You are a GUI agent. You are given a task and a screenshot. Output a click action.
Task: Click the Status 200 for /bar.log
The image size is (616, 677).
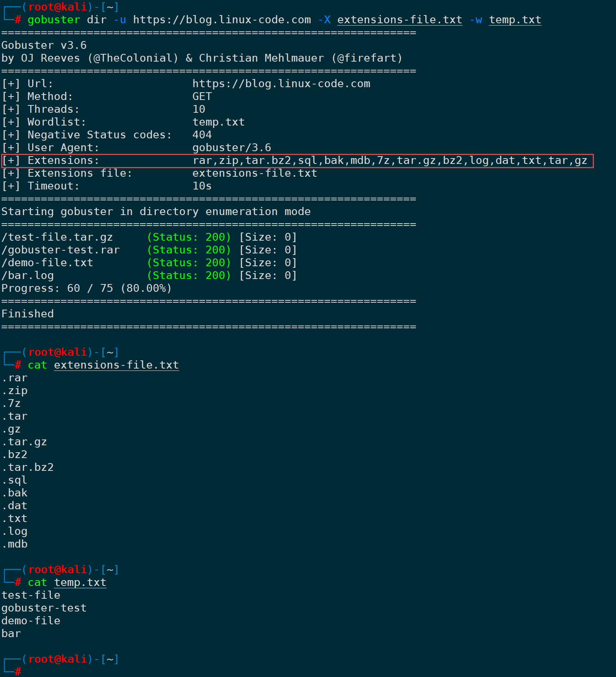tap(189, 276)
